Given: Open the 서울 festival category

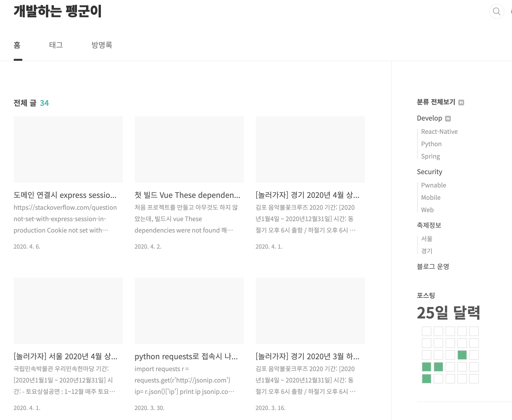Looking at the screenshot, I should tap(427, 239).
